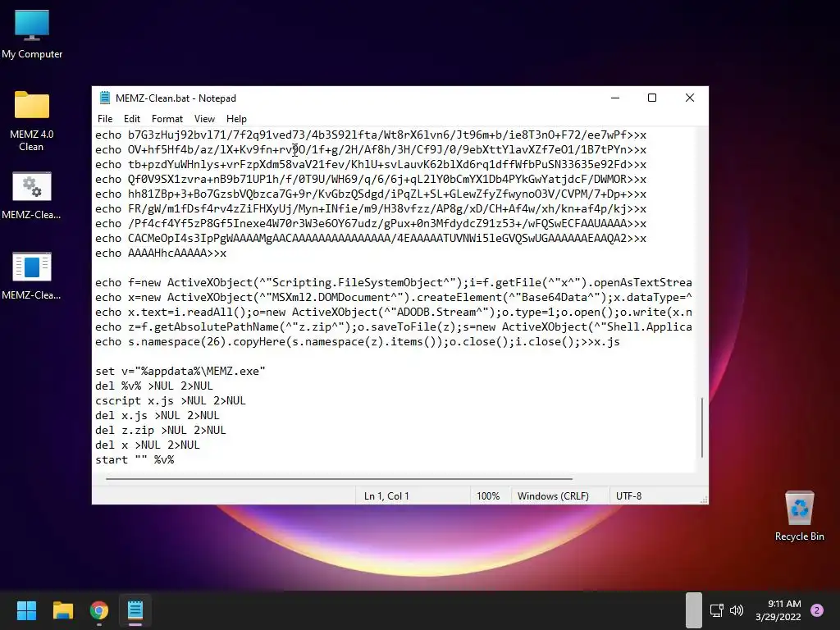Click the line 'cscript x.js >NUL 2>NUL'
Screen dimensions: 840x630
(171, 400)
